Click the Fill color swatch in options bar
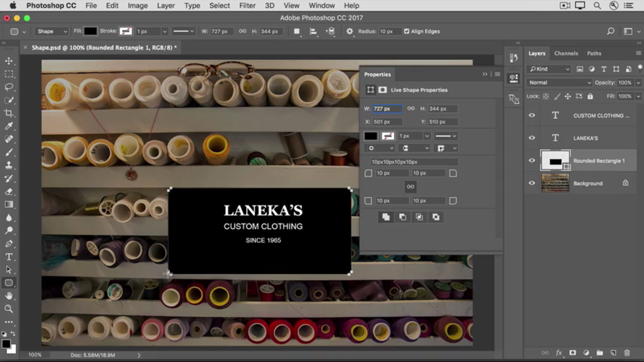The width and height of the screenshot is (644, 362). tap(90, 31)
